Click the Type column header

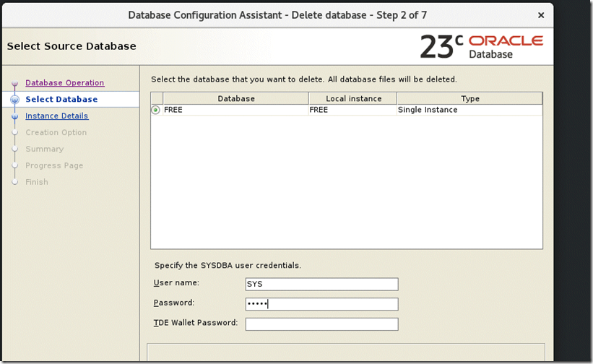[x=469, y=99]
